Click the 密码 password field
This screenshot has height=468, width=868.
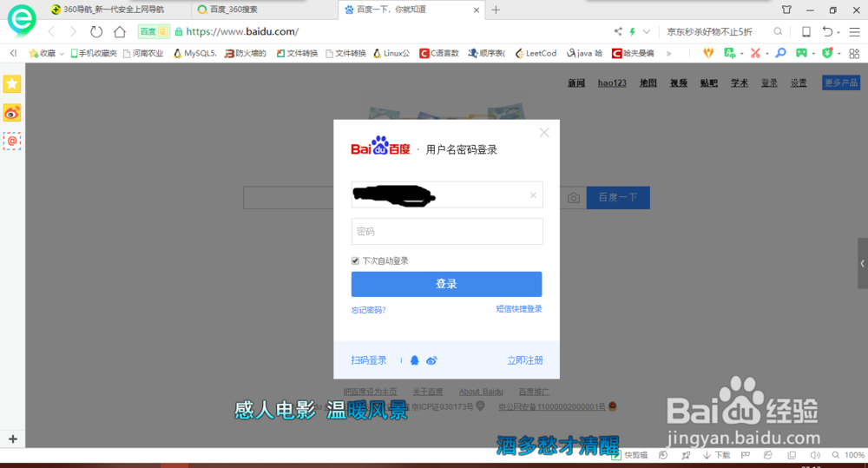point(447,232)
